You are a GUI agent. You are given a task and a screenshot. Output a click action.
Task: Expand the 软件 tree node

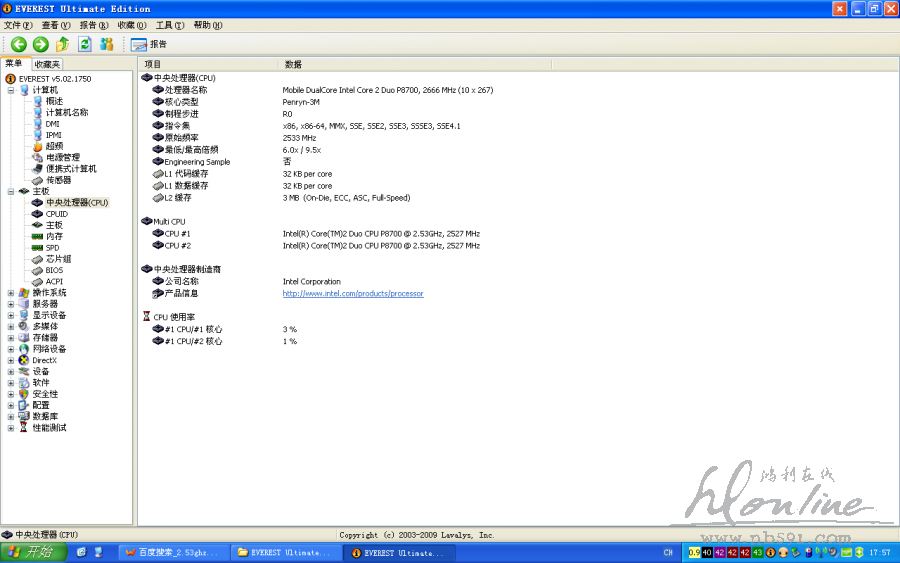tap(10, 383)
